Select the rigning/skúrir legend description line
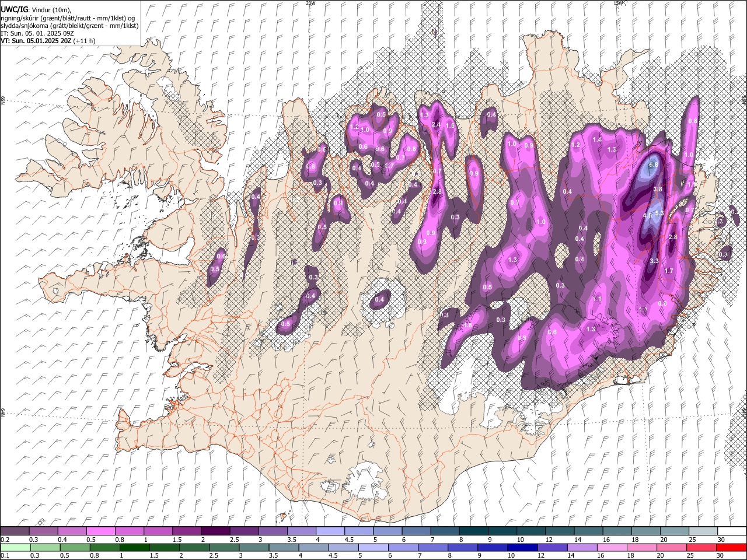Screen dimensions: 747x560 [x=68, y=18]
